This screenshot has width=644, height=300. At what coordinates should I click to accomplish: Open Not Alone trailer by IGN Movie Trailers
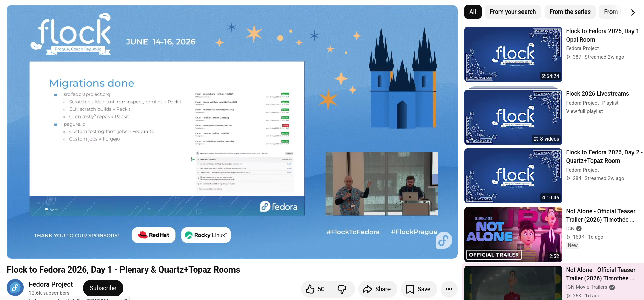point(601,274)
